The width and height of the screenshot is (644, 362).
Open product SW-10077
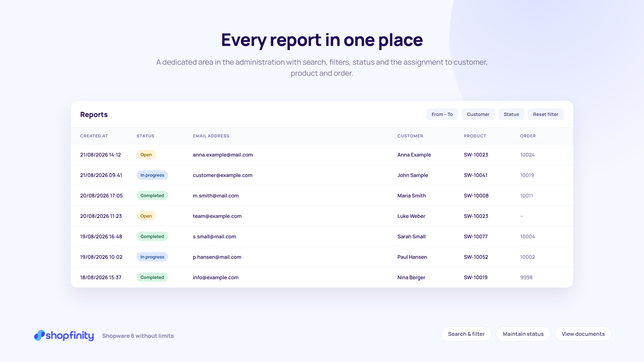coord(476,237)
